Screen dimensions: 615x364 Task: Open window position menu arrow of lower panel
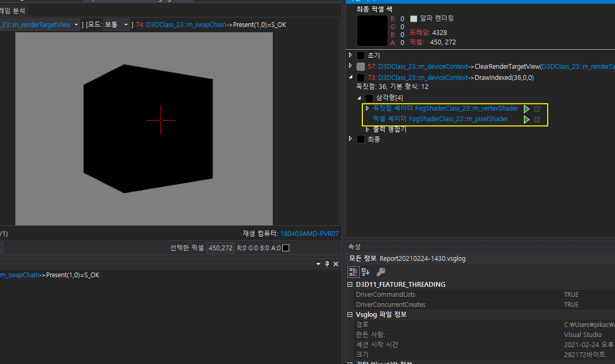318,264
